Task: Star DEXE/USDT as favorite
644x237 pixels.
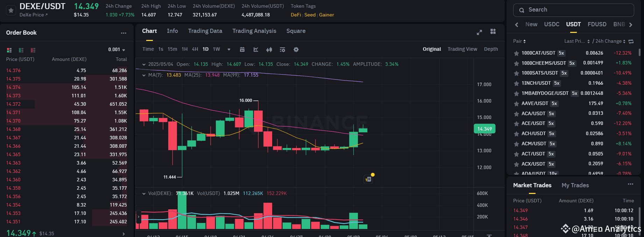Action: [x=11, y=11]
